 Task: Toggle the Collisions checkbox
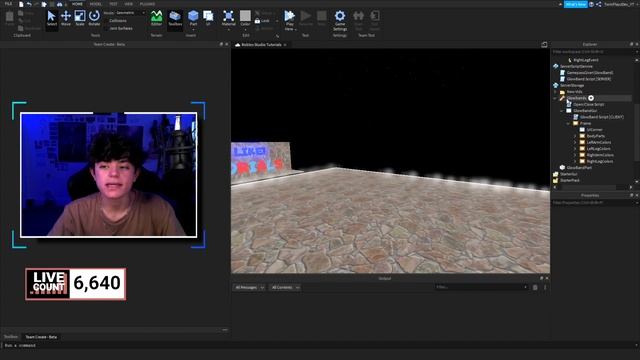click(106, 21)
